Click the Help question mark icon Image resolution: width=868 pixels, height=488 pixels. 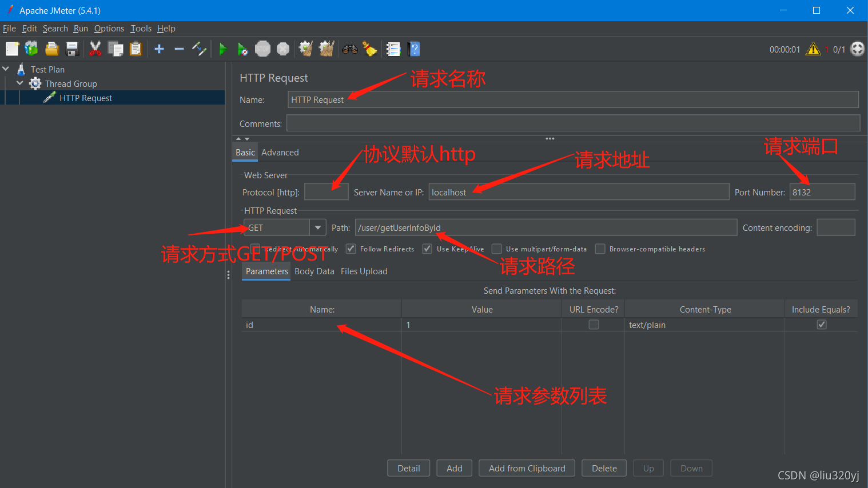[415, 49]
